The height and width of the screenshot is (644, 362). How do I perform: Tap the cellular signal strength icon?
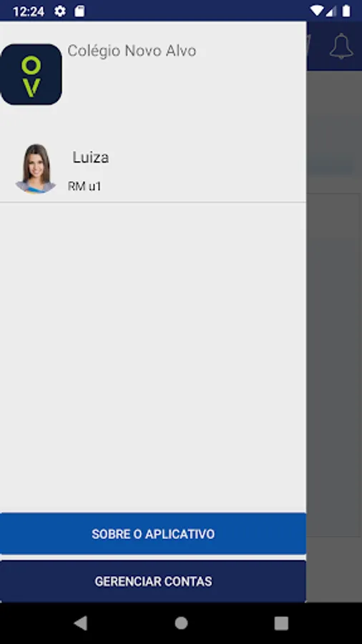coord(331,11)
